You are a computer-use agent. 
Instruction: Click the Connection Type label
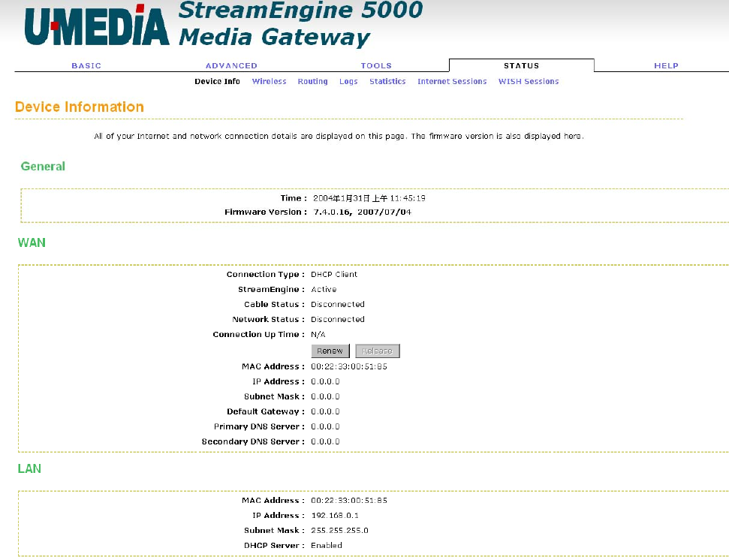[x=266, y=275]
